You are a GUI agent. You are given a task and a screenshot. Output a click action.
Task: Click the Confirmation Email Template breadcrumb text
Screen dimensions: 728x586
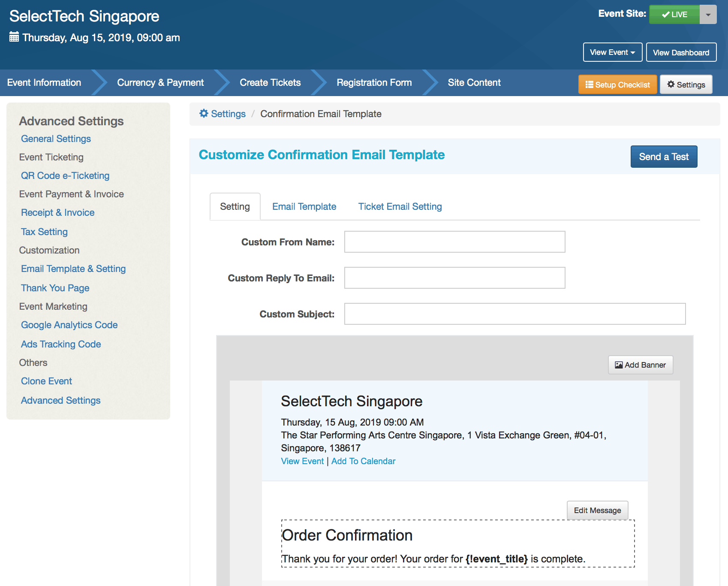[321, 114]
